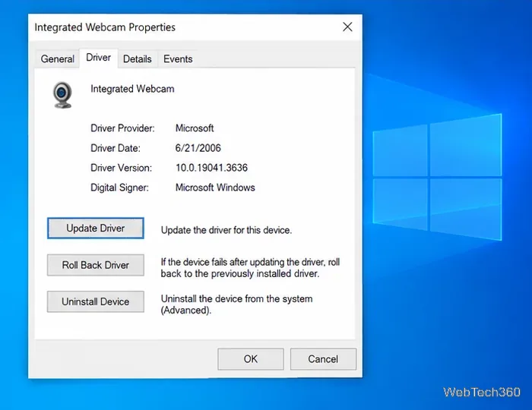Select the 'Driver Provider:' label
The height and width of the screenshot is (410, 532).
point(122,128)
